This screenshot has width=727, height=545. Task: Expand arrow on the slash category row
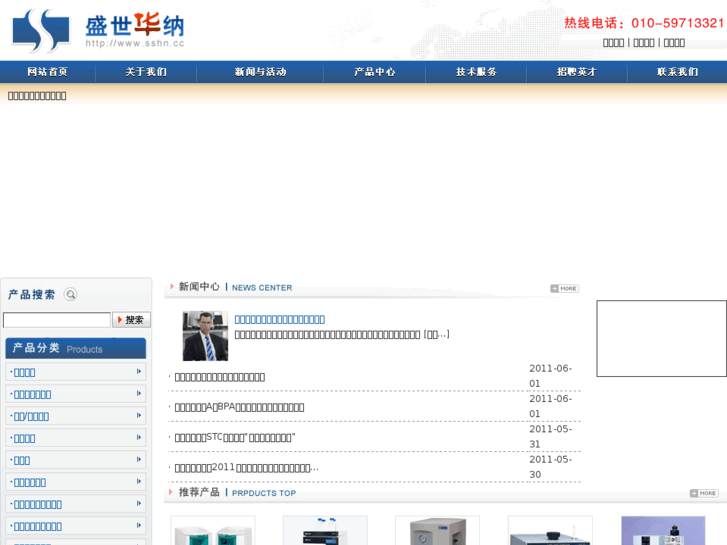[x=139, y=416]
